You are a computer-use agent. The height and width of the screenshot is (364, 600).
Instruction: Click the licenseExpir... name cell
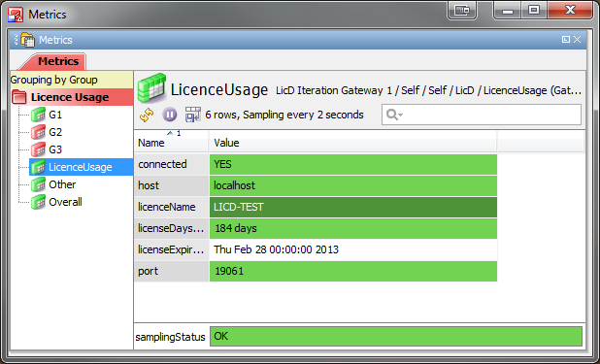(x=171, y=249)
